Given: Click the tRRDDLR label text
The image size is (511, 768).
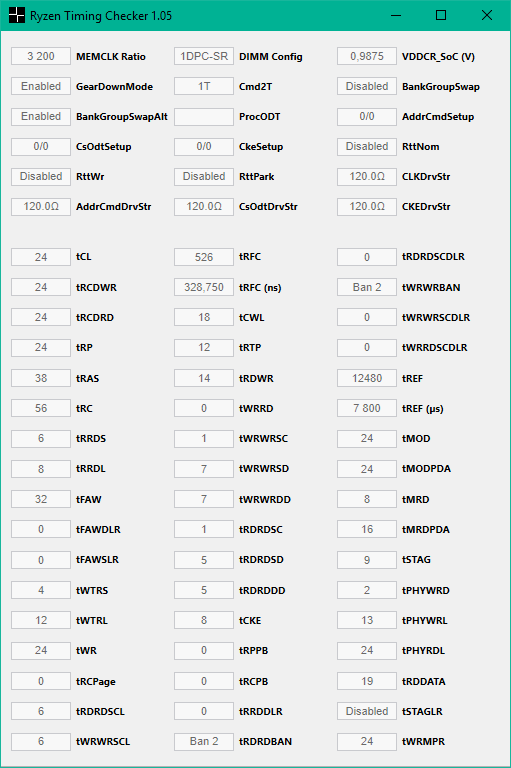Looking at the screenshot, I should click(x=261, y=711).
